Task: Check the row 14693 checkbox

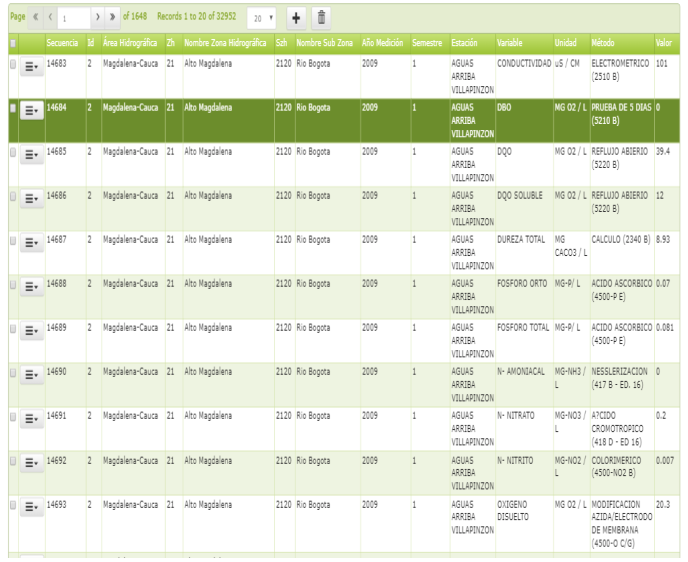Action: click(x=13, y=505)
